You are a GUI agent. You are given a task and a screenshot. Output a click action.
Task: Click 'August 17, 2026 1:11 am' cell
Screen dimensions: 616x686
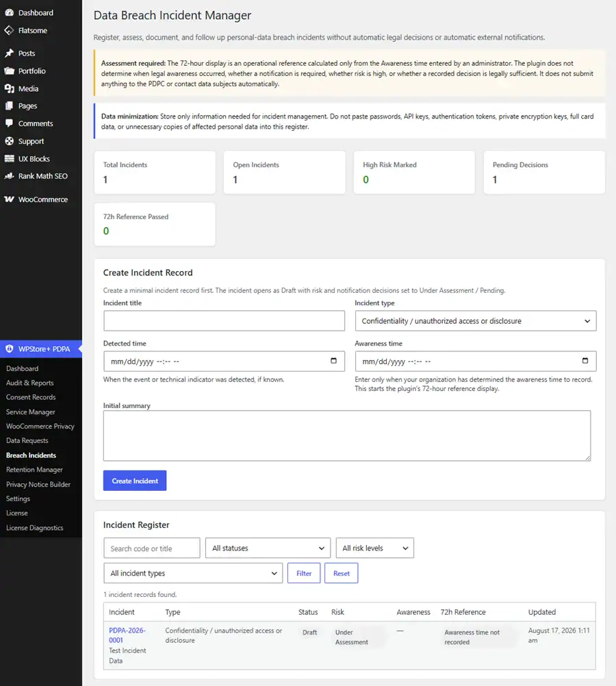click(x=559, y=635)
